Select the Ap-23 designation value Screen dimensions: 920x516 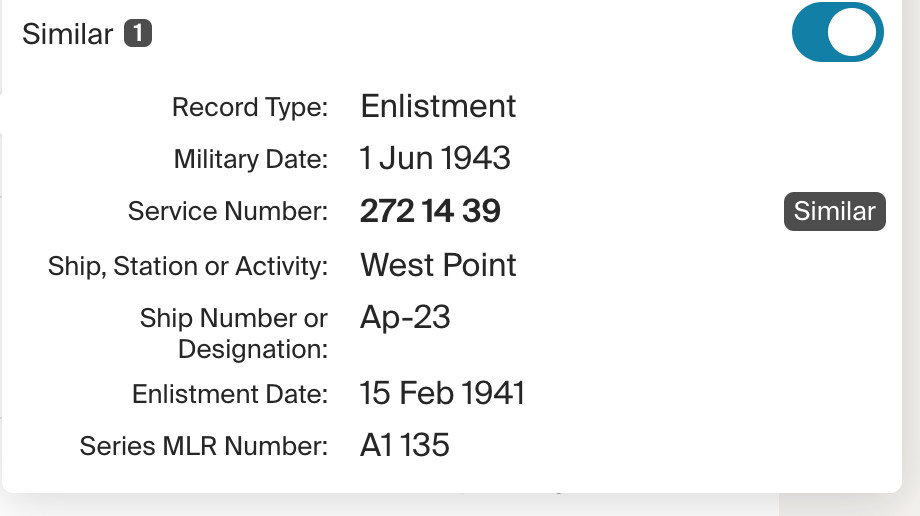pos(405,318)
